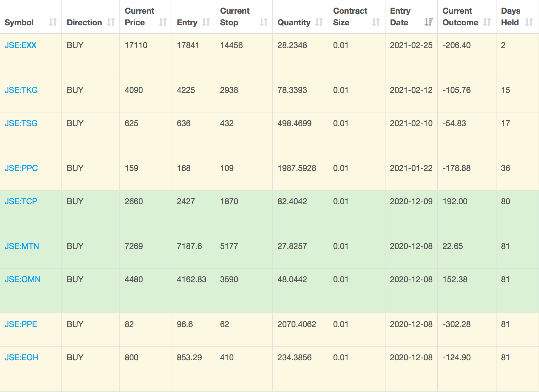The height and width of the screenshot is (392, 539).
Task: Click the Days Held header label
Action: (511, 17)
